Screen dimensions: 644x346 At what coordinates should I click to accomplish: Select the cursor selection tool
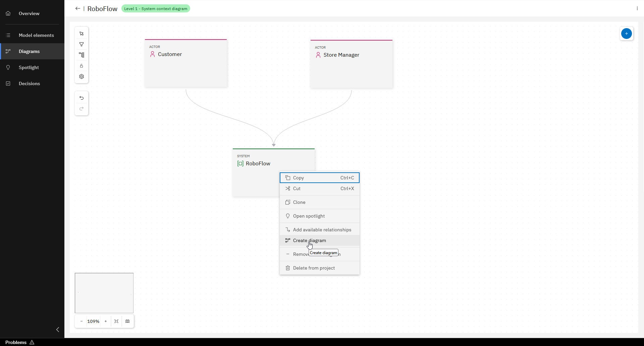(x=81, y=34)
